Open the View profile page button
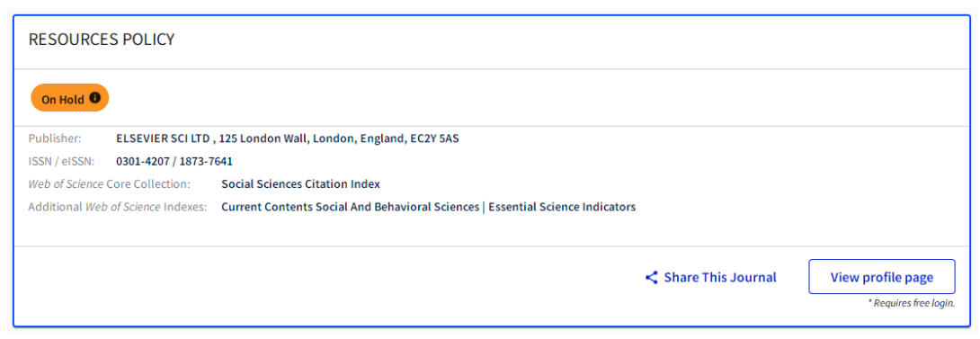Screen dimensions: 980x339 point(881,276)
